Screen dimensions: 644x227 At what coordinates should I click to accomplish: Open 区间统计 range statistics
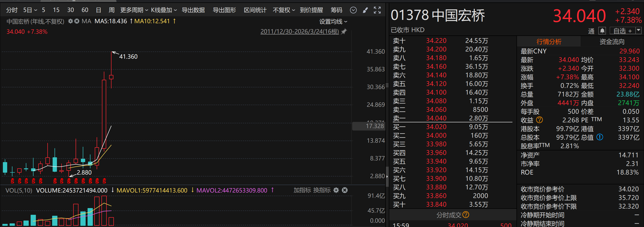click(255, 10)
